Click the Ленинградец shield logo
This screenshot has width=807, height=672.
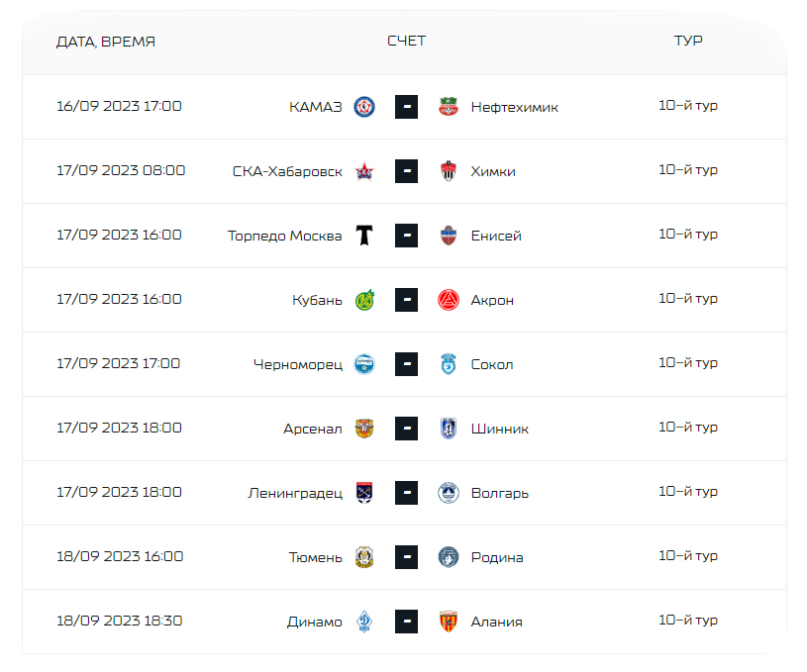[364, 493]
